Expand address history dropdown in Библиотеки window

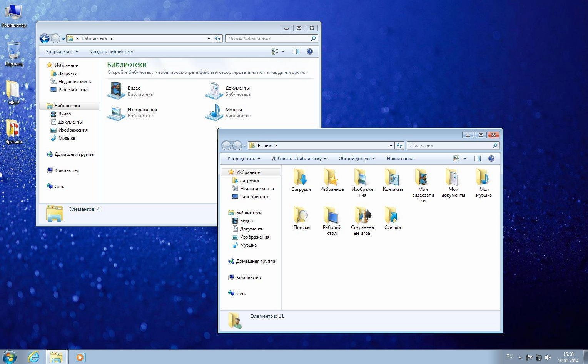209,38
